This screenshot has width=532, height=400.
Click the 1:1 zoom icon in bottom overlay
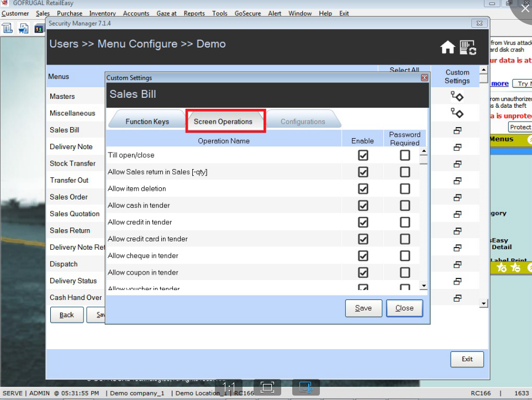coord(229,387)
